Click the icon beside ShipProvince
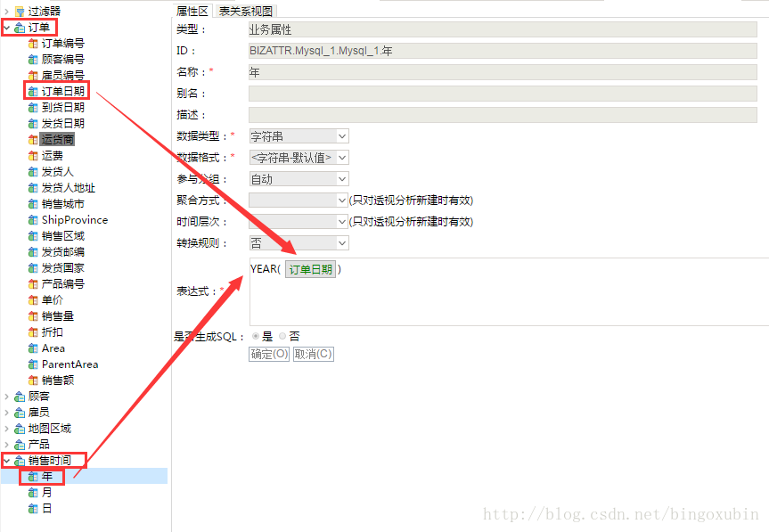The width and height of the screenshot is (769, 532). click(33, 220)
